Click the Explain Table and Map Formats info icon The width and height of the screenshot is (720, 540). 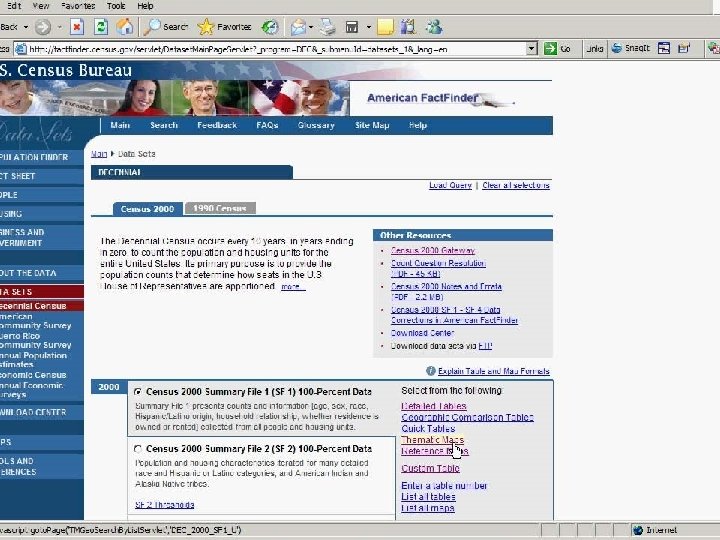pyautogui.click(x=431, y=371)
